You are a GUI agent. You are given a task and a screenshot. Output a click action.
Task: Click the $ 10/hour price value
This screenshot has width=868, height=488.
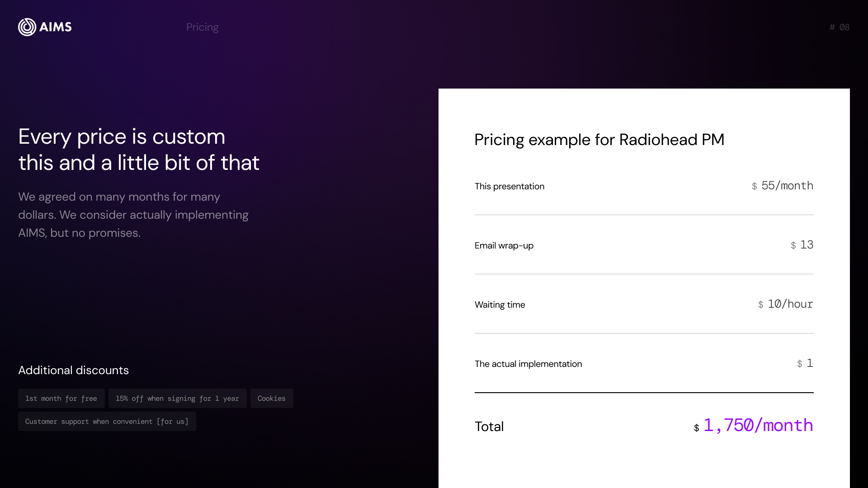tap(786, 304)
